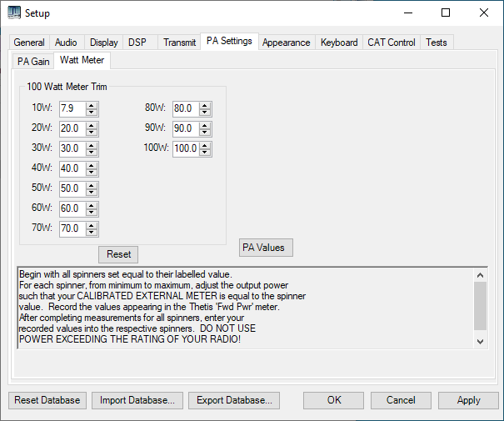The height and width of the screenshot is (421, 504).
Task: Maximize the Setup window
Action: pos(446,13)
